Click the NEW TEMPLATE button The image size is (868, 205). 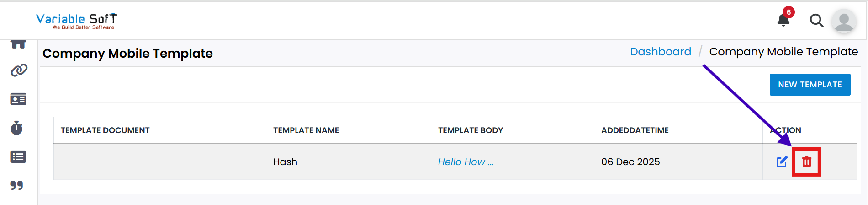pos(810,85)
